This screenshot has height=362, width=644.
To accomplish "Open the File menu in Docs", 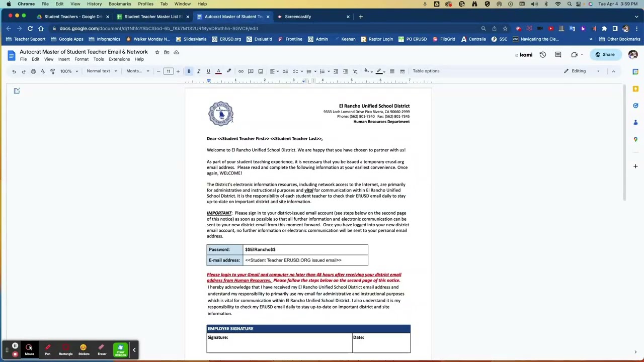I will pyautogui.click(x=23, y=59).
